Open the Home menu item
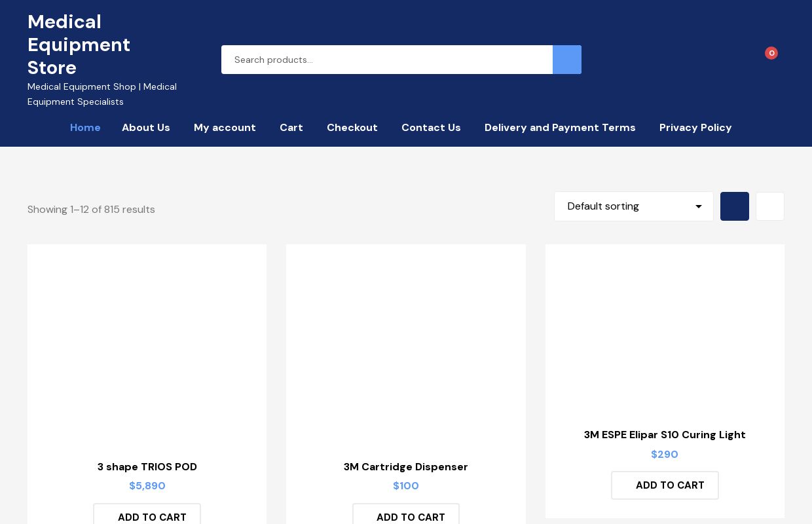Image resolution: width=812 pixels, height=524 pixels. 85,128
